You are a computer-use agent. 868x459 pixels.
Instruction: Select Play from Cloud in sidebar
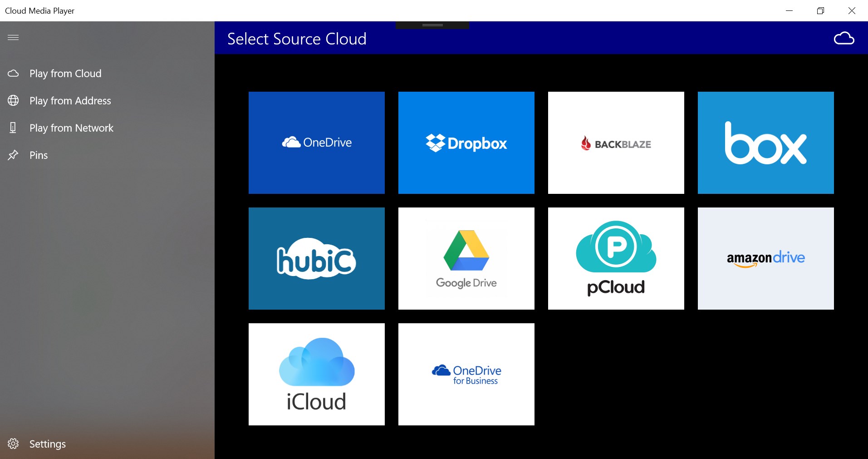coord(107,74)
